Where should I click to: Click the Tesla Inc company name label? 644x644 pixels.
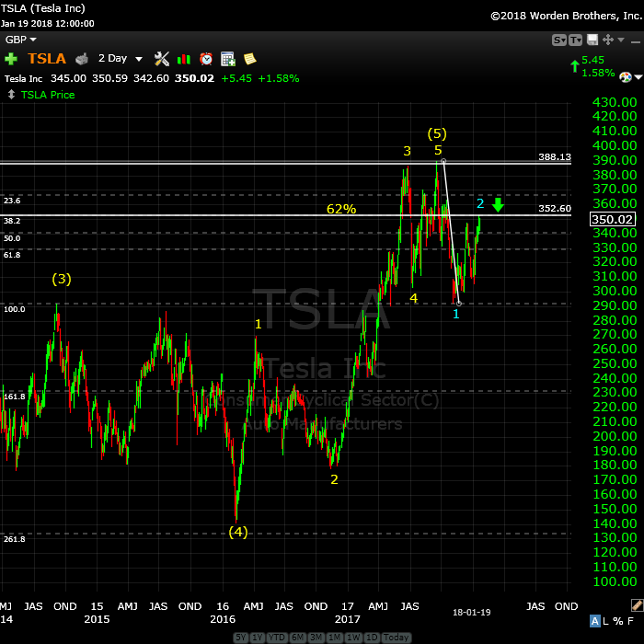[x=23, y=78]
